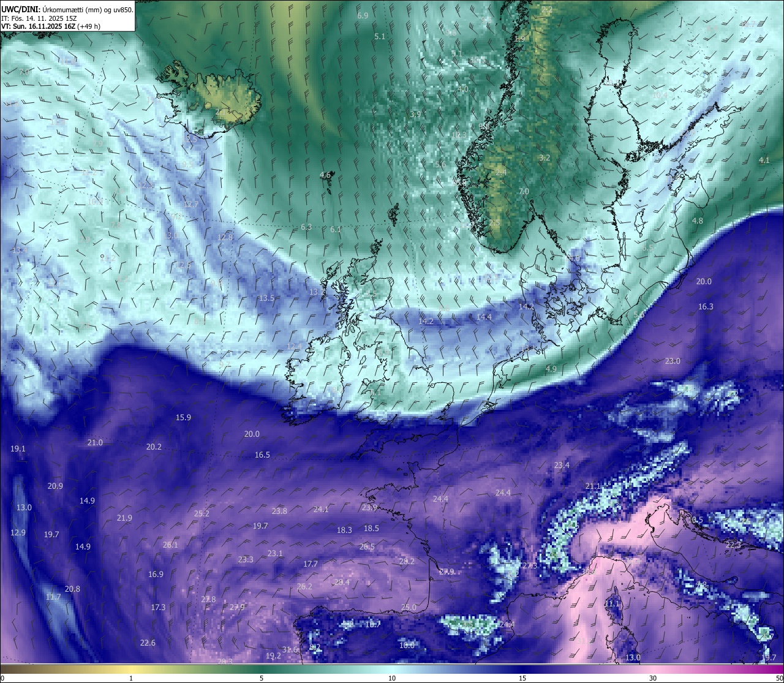
Task: Click the 19.1 value label
Action: 18,449
